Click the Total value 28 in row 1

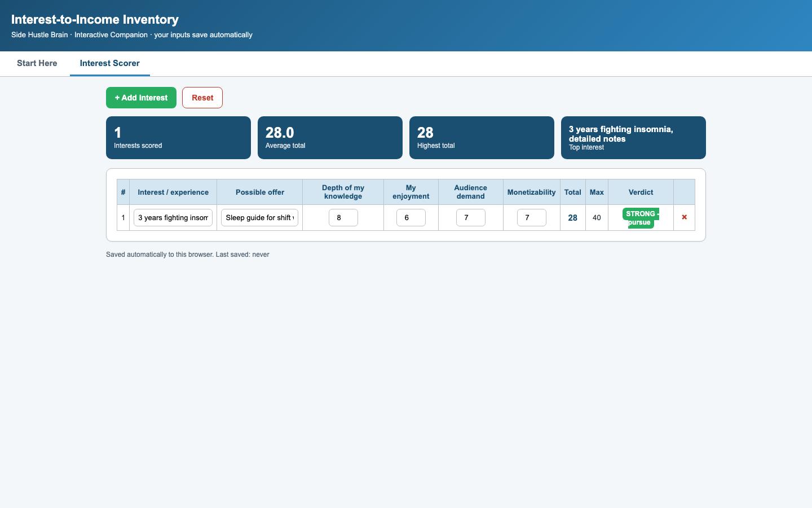coord(572,217)
